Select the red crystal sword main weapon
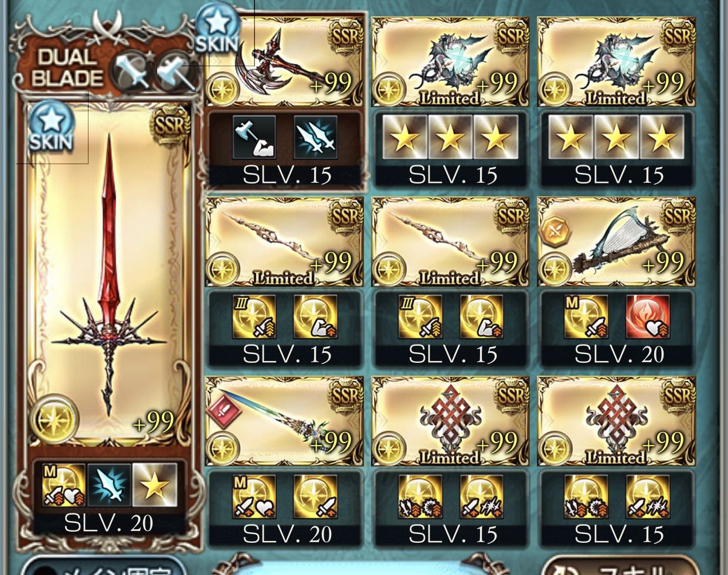 pos(109,275)
